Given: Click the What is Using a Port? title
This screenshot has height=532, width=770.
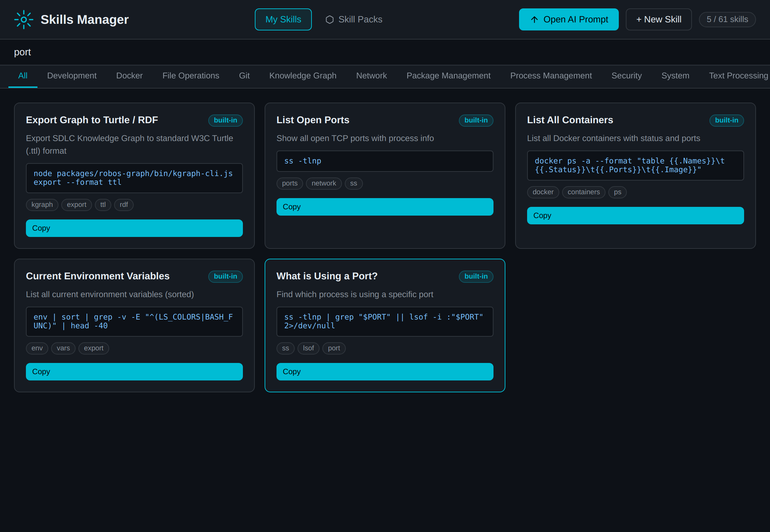Looking at the screenshot, I should 327,276.
